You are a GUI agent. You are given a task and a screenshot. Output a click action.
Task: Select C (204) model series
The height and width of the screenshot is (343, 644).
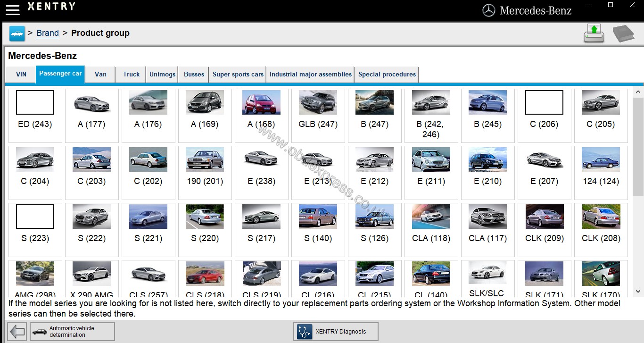coord(35,173)
